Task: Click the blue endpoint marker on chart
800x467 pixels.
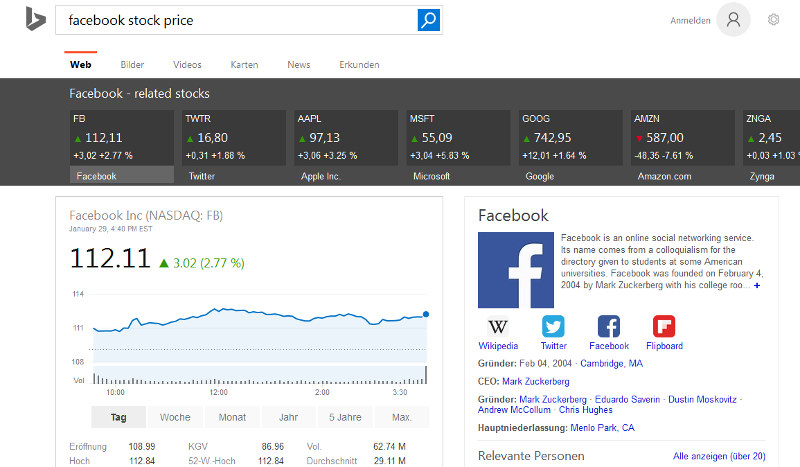Action: [x=426, y=314]
